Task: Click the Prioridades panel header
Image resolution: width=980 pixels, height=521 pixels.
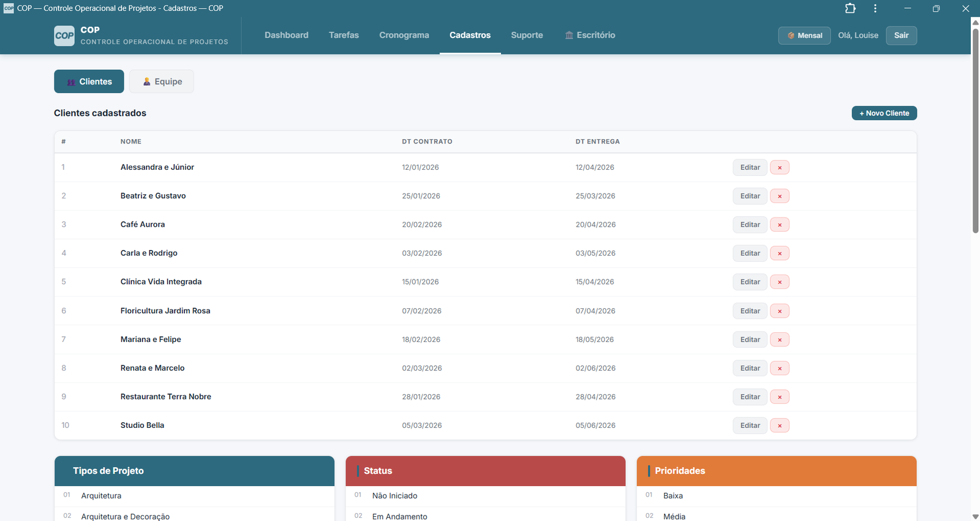Action: point(777,471)
